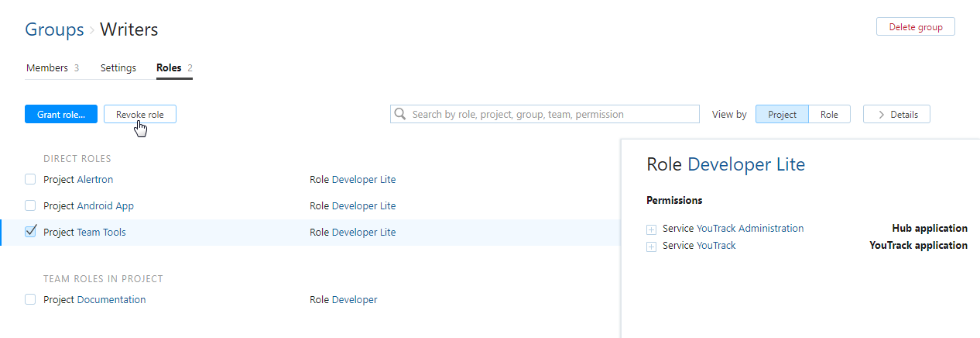This screenshot has width=980, height=338.
Task: Go back to Groups breadcrumb
Action: coord(54,30)
